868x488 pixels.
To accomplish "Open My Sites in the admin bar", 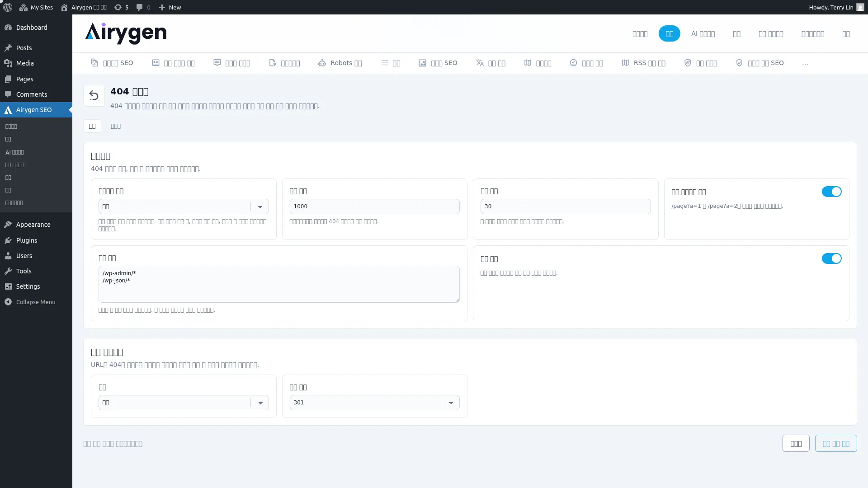I will pos(36,7).
